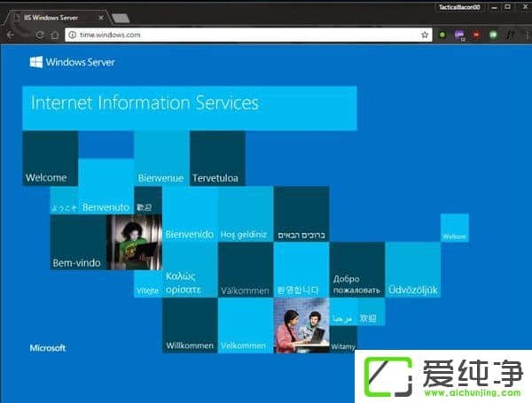Click the small Welkom tile
The width and height of the screenshot is (532, 403).
click(x=455, y=228)
